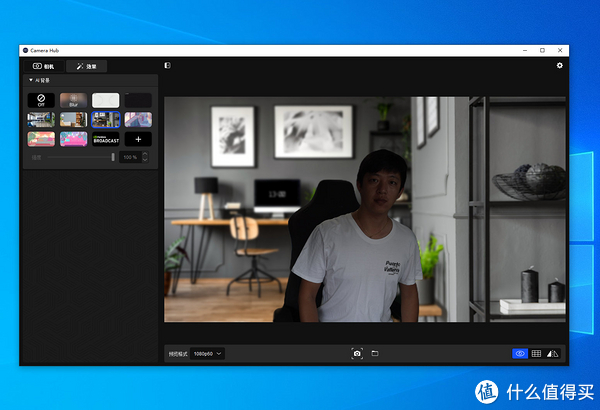The image size is (600, 410).
Task: Select the NVIDIA Broadcast background option
Action: pos(106,139)
